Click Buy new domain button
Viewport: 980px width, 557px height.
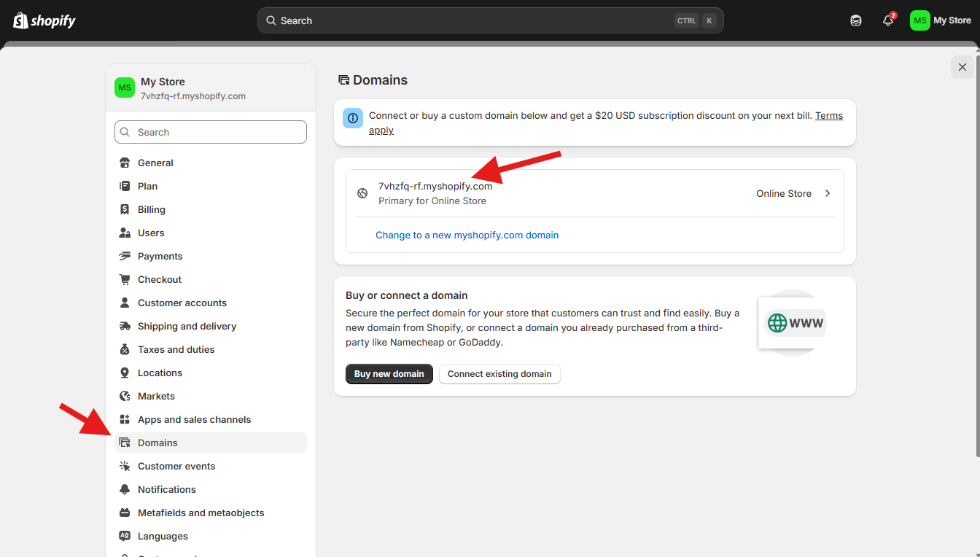point(389,374)
